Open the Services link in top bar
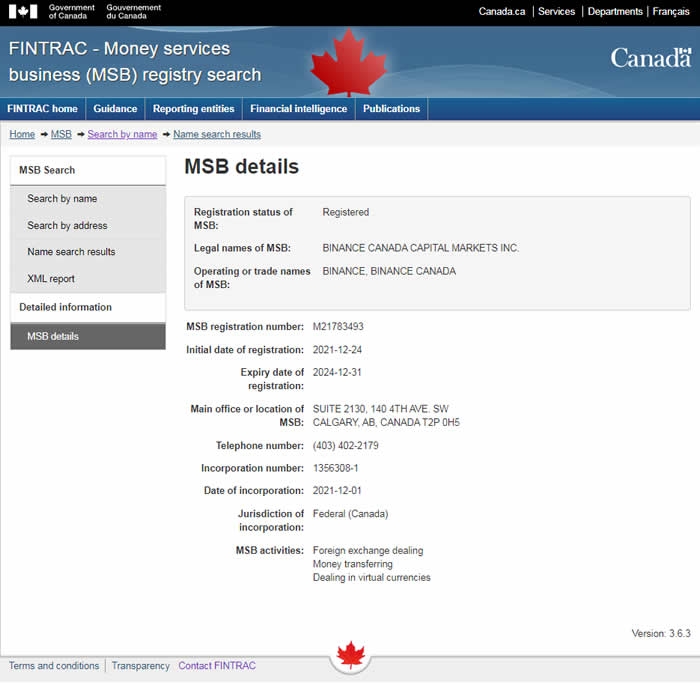The image size is (700, 683). click(x=556, y=12)
